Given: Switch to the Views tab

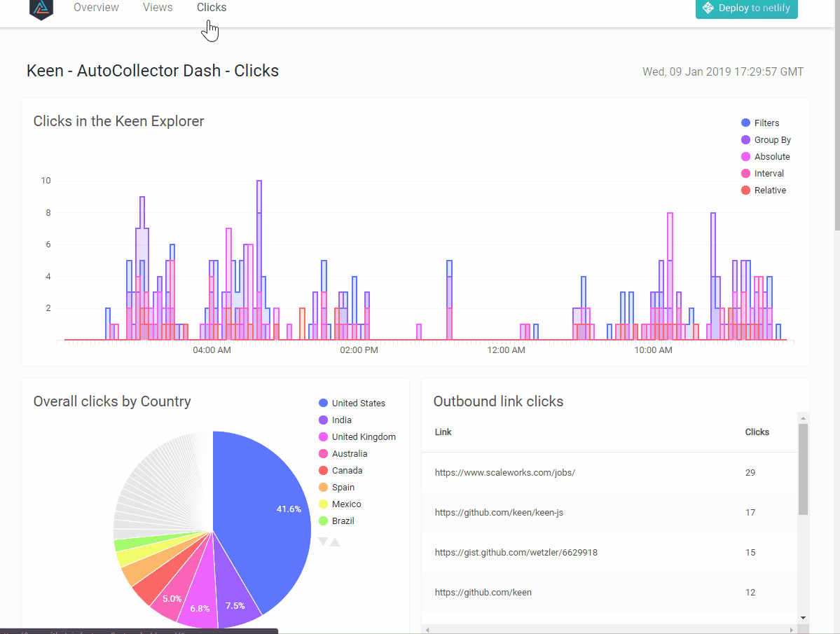Looking at the screenshot, I should [158, 8].
